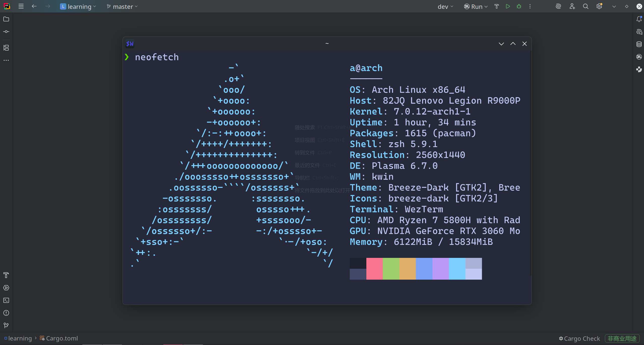Expand the learning project dropdown
Viewport: 644px width, 345px height.
click(78, 7)
